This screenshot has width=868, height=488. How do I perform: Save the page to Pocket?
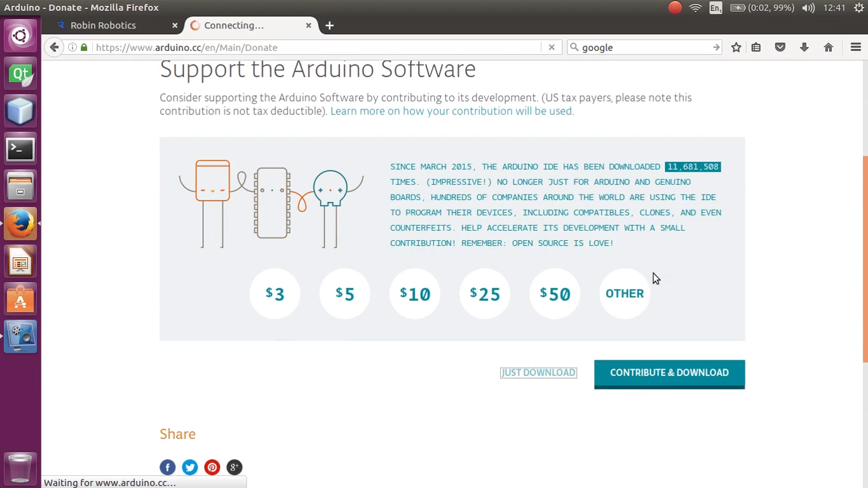coord(780,47)
